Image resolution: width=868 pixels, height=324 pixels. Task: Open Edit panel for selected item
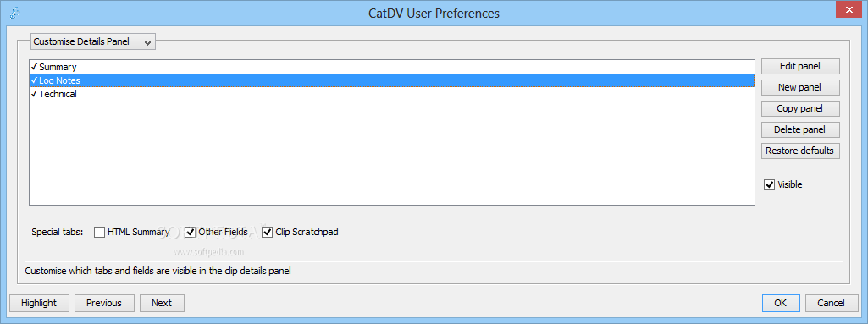800,66
